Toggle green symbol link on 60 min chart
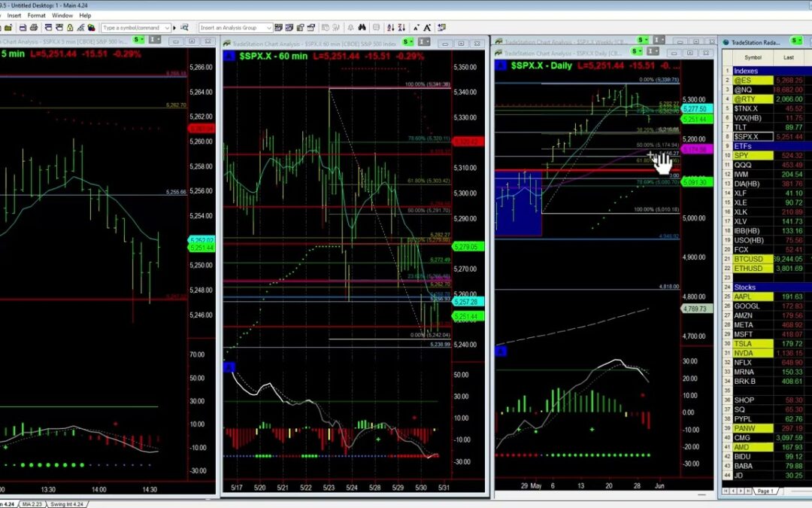 point(407,42)
